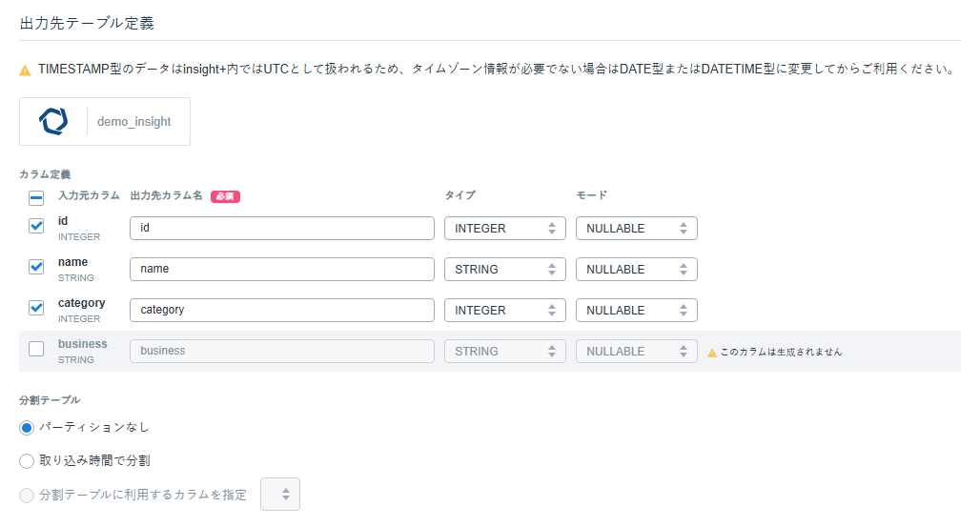Open the mode dropdown for id column
This screenshot has height=527, width=980.
[636, 228]
